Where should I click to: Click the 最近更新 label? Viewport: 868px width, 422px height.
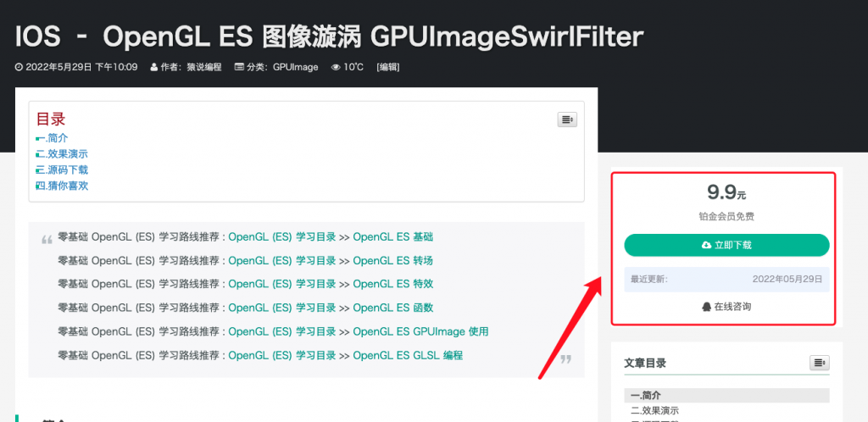pos(648,280)
